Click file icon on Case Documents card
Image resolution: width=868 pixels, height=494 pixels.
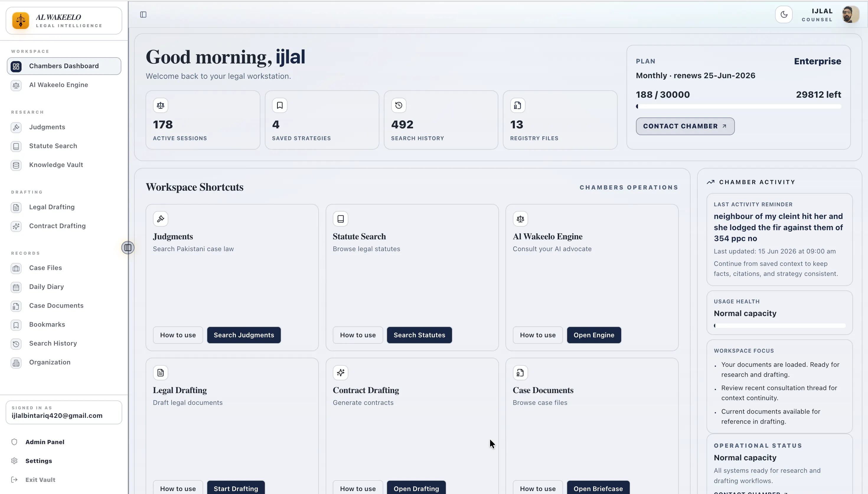coord(520,372)
